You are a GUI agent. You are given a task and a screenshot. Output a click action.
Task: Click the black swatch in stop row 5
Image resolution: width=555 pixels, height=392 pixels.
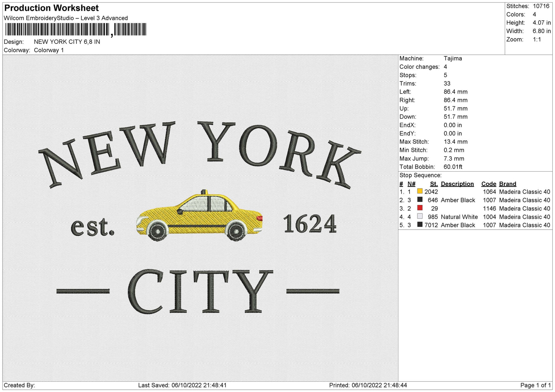(420, 225)
